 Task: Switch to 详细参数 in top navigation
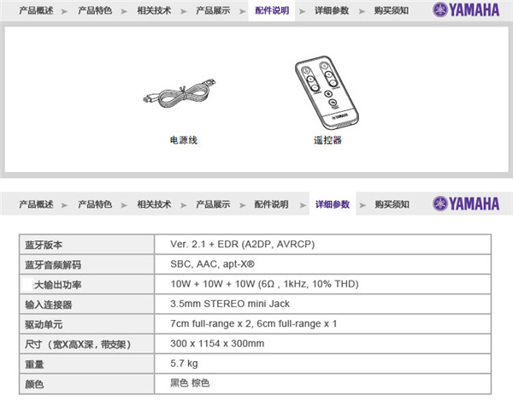pyautogui.click(x=331, y=11)
